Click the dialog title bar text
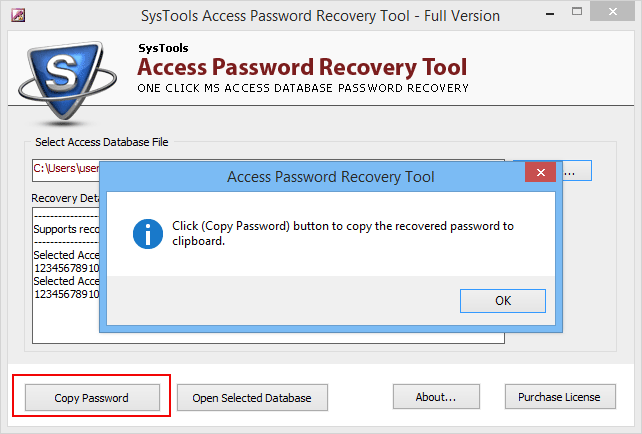The width and height of the screenshot is (642, 434). [x=330, y=177]
